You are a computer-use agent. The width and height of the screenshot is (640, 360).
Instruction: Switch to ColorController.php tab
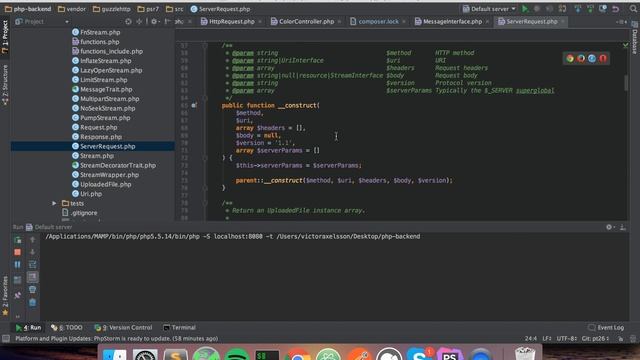coord(306,21)
